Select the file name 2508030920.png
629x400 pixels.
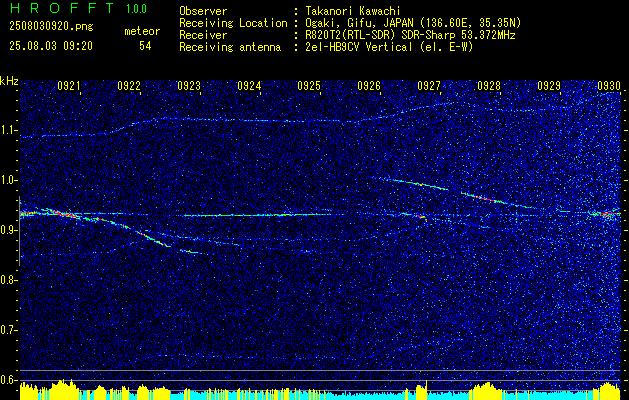(51, 27)
